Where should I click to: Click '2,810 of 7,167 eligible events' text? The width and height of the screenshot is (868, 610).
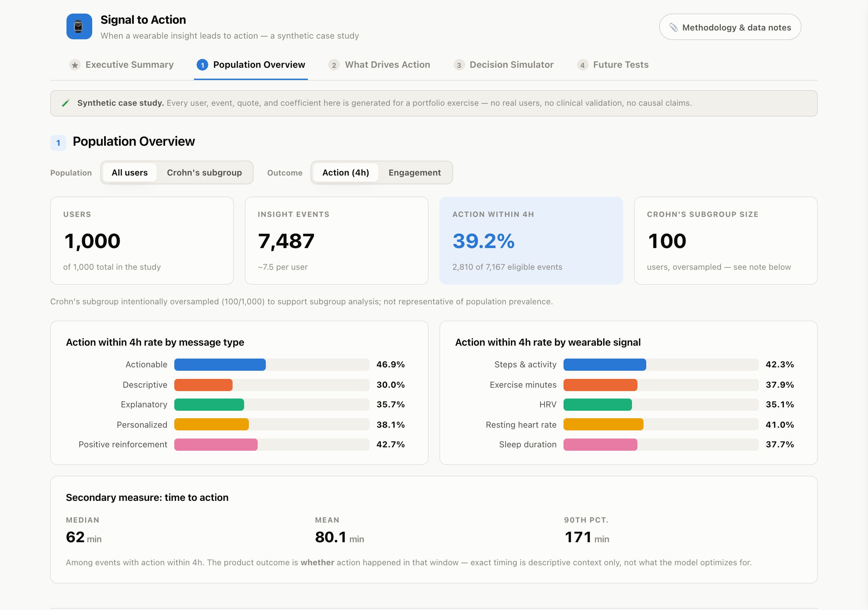coord(507,267)
